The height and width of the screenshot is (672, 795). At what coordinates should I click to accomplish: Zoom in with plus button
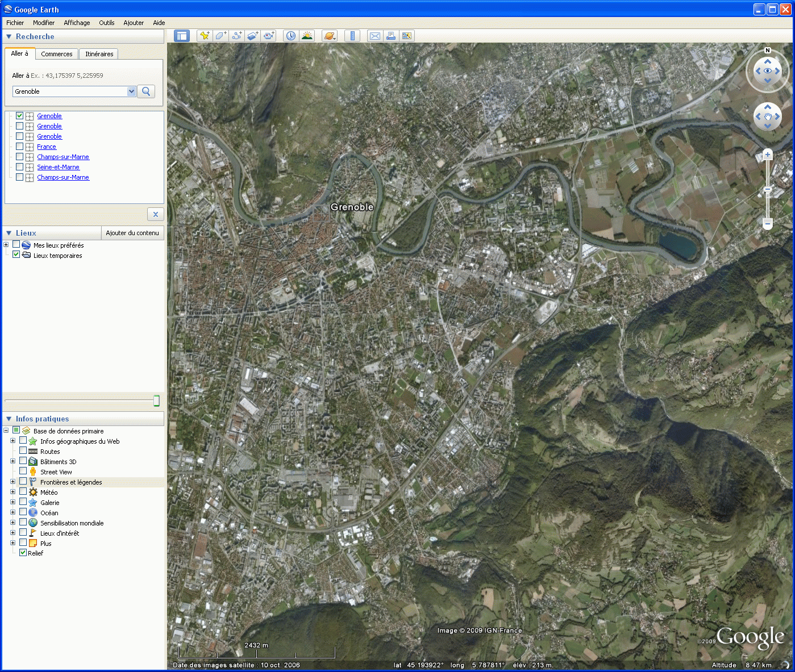(x=768, y=155)
